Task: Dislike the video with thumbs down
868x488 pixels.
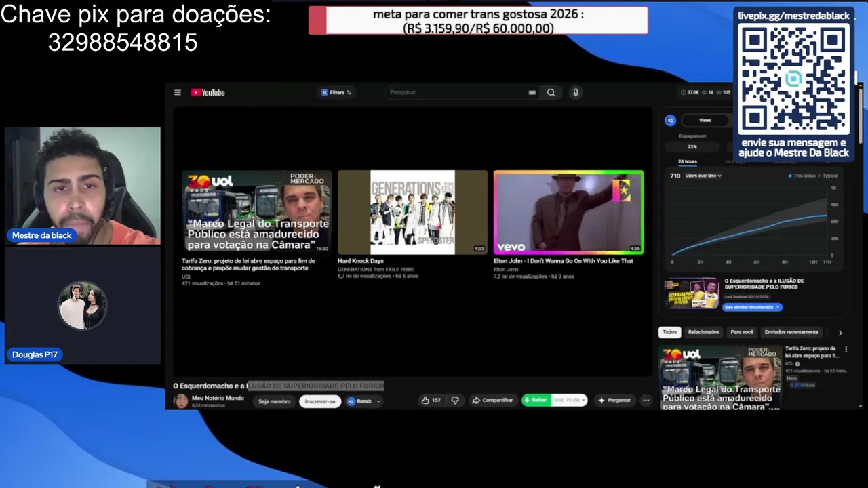Action: click(x=455, y=400)
